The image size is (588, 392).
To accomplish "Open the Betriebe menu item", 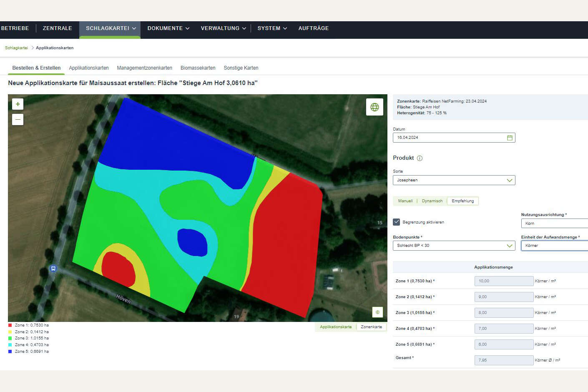I will (15, 28).
